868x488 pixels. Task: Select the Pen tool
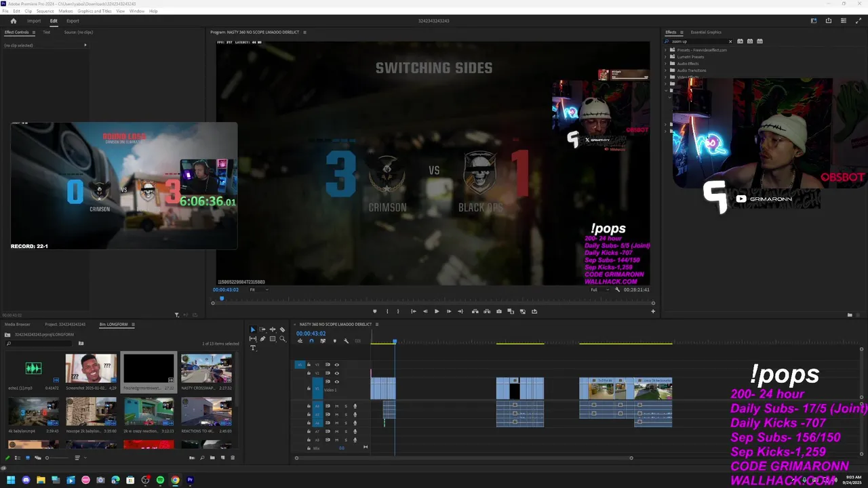tap(262, 339)
